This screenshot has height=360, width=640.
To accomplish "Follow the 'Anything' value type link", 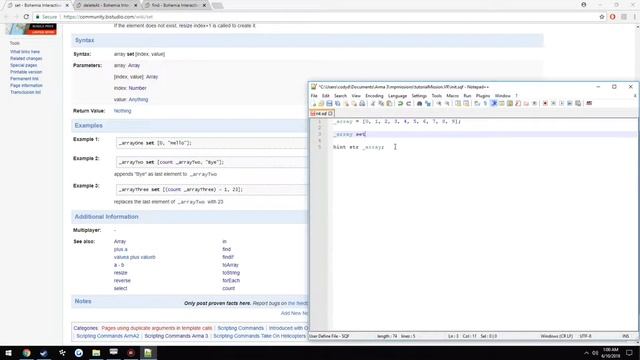I will click(138, 99).
